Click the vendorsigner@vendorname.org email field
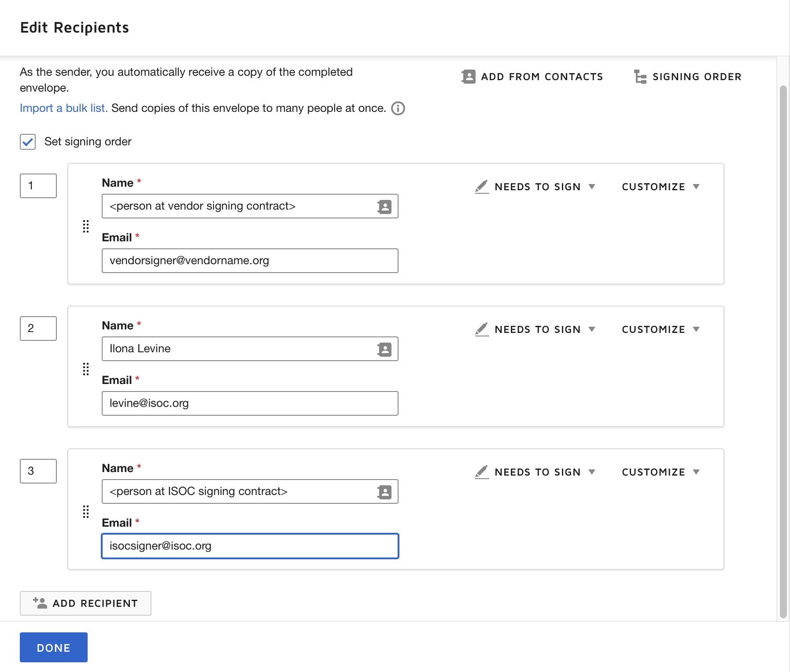This screenshot has width=790, height=672. tap(250, 261)
